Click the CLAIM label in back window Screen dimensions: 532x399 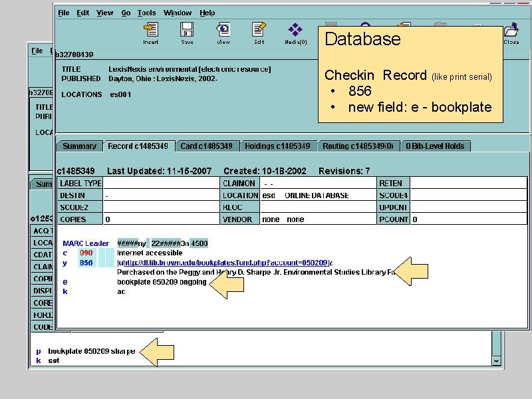point(43,267)
